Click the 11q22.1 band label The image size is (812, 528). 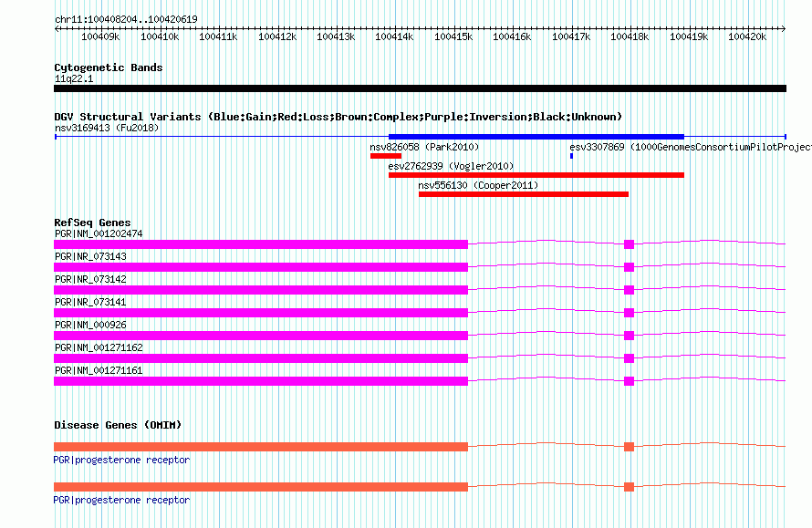(74, 78)
